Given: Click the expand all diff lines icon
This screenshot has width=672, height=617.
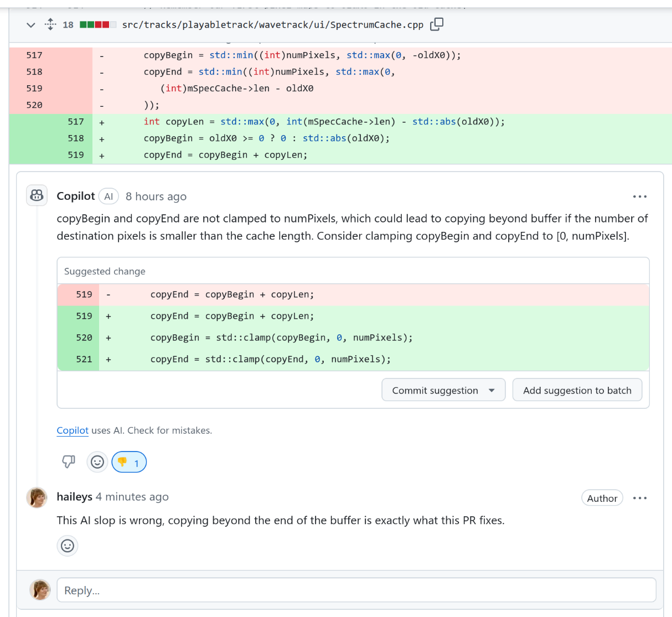Looking at the screenshot, I should coord(50,24).
